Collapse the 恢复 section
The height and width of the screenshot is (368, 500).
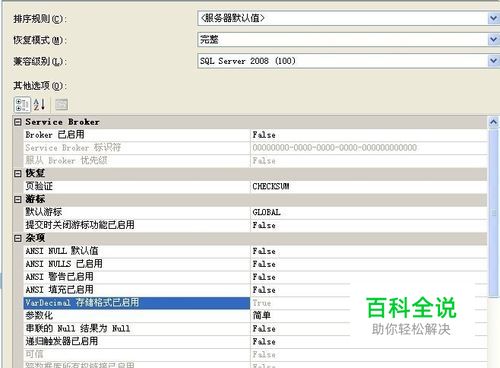tap(18, 173)
